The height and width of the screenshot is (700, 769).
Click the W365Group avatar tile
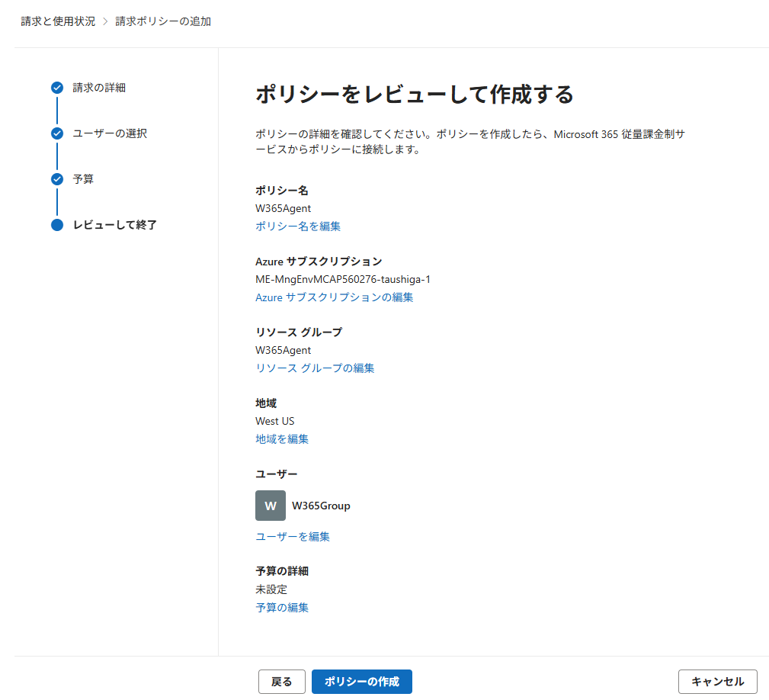coord(271,506)
